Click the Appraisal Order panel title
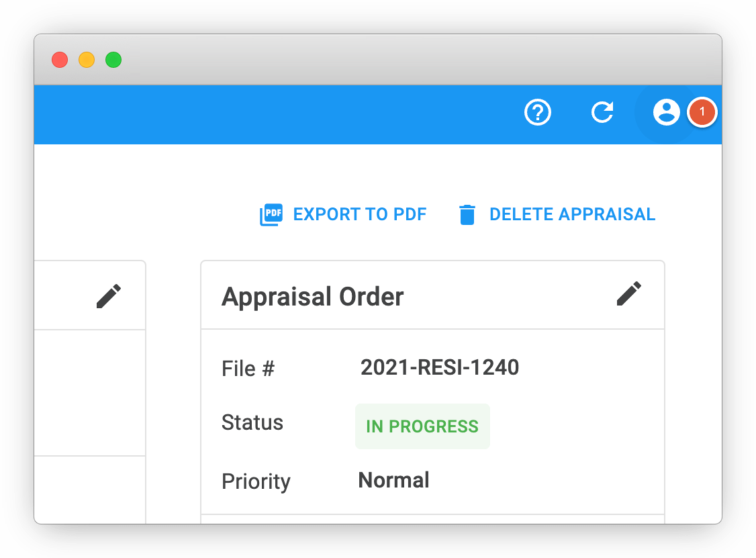 (x=312, y=296)
